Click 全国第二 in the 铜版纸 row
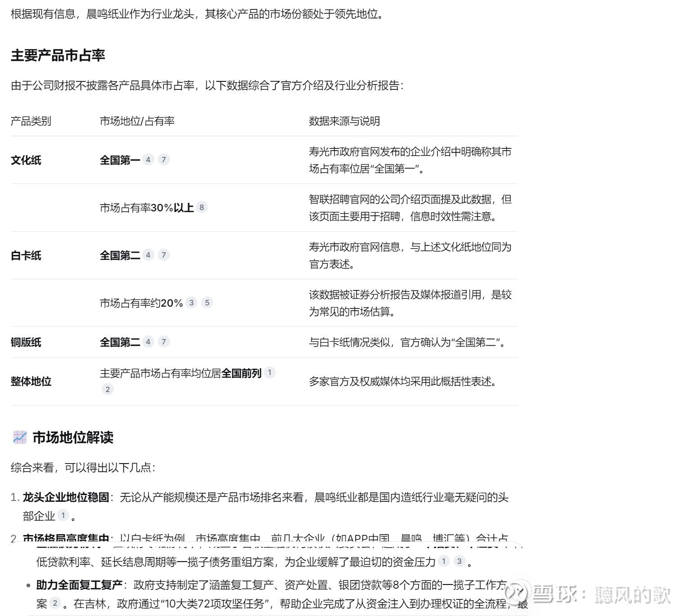Viewport: 691px width, 616px height. coord(120,342)
